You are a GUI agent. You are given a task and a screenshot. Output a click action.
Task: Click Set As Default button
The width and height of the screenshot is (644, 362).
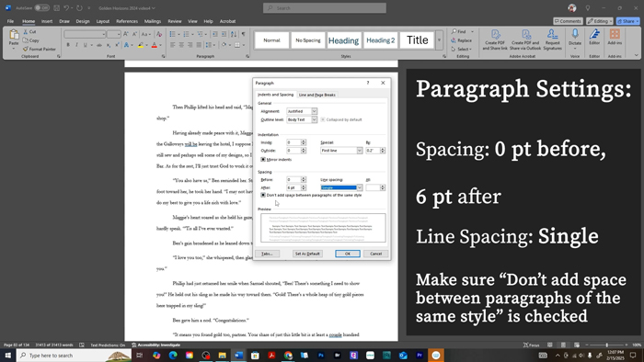307,254
